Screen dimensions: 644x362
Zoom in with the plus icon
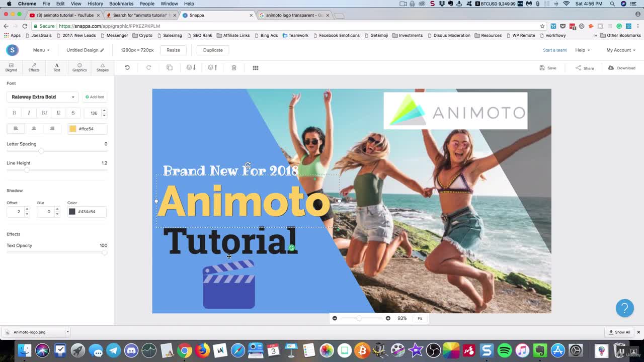(388, 318)
